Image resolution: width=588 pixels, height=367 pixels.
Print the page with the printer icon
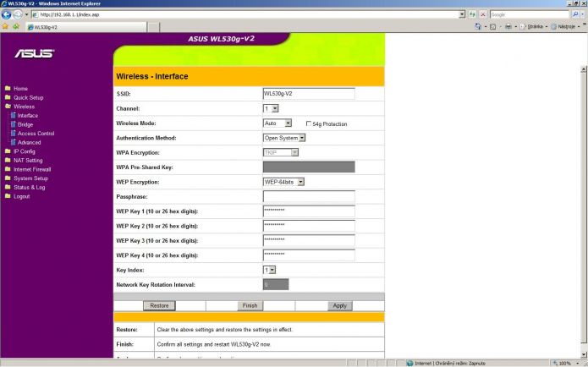click(x=508, y=26)
